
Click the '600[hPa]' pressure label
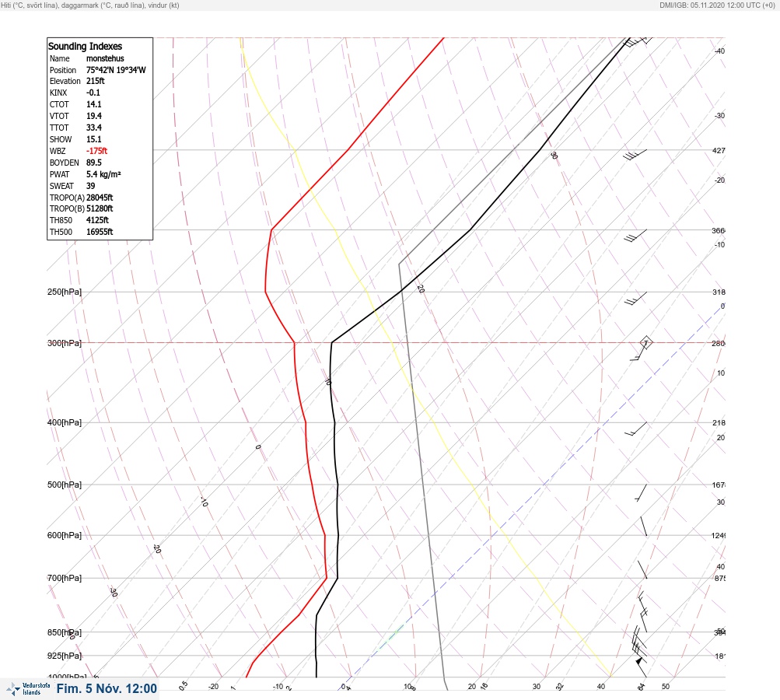pyautogui.click(x=65, y=536)
